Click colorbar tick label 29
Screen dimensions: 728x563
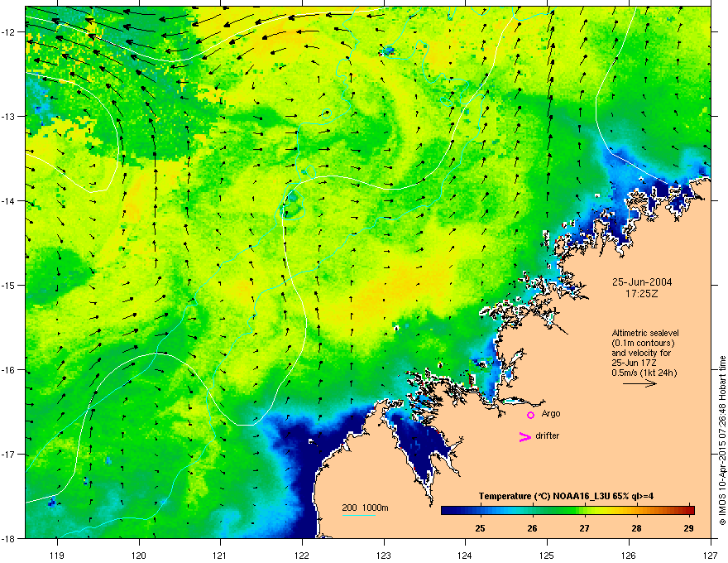[689, 528]
